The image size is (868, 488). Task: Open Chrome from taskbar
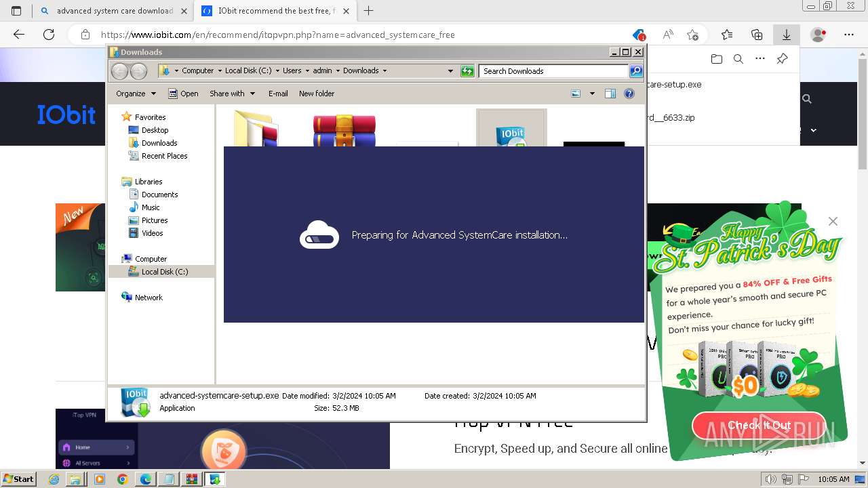122,479
